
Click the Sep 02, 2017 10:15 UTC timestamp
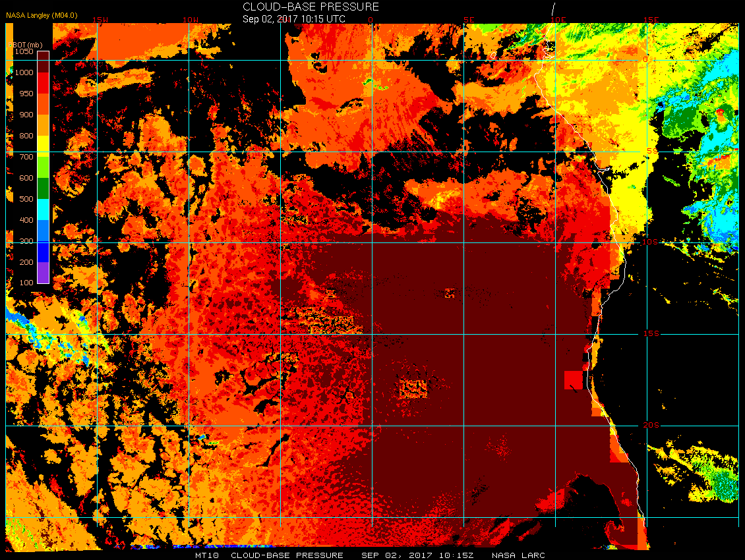(293, 19)
